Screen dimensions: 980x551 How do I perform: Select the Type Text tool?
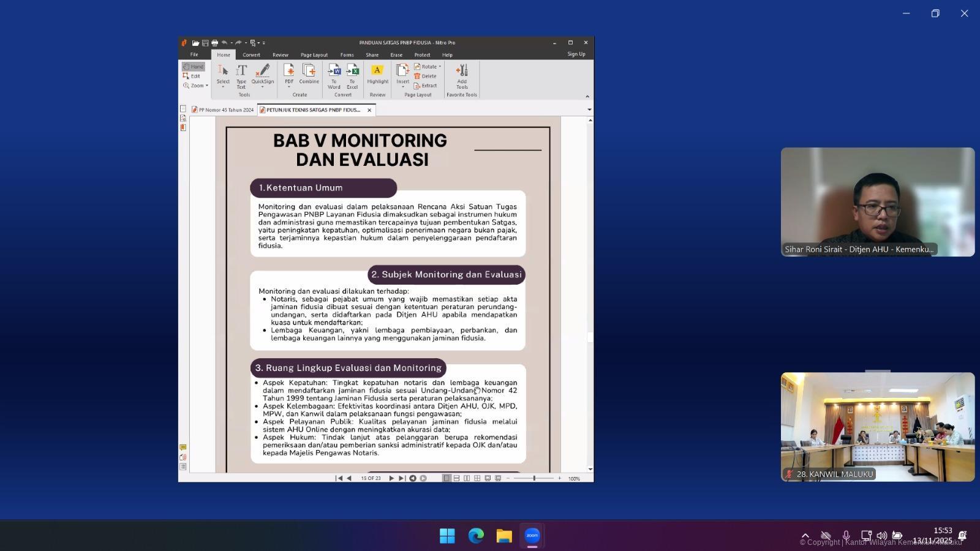pos(241,75)
